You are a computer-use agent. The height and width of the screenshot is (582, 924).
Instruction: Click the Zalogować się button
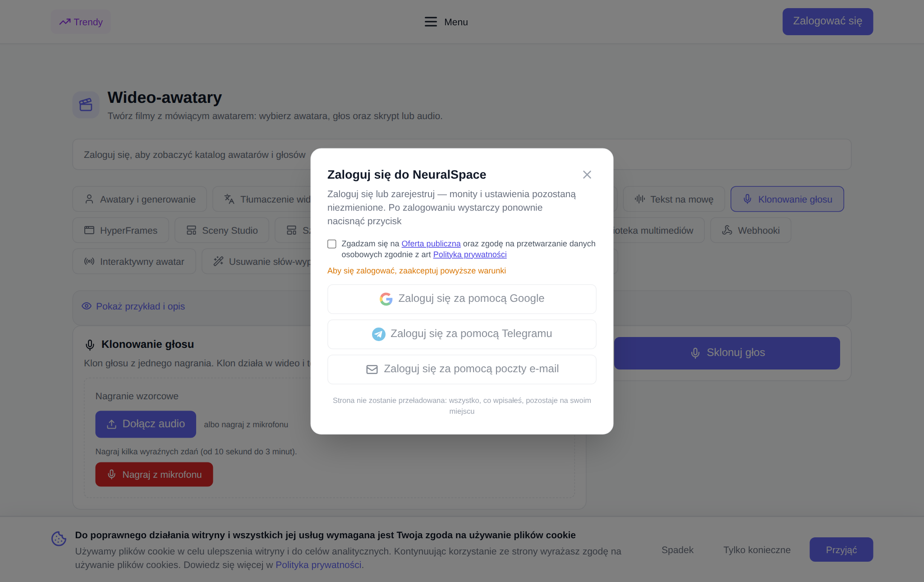[x=828, y=21]
